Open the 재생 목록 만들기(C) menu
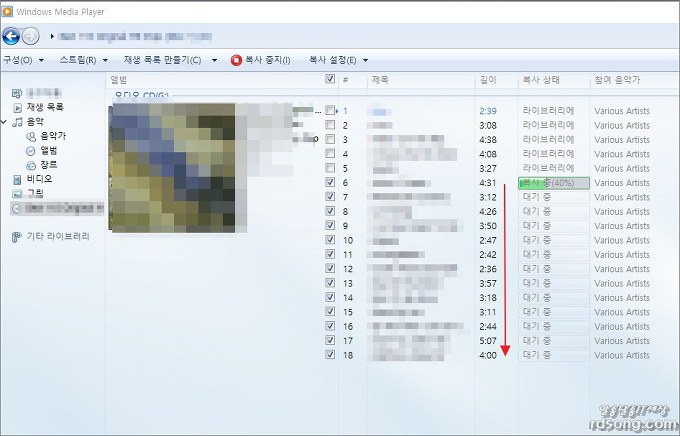The image size is (680, 436). click(162, 60)
